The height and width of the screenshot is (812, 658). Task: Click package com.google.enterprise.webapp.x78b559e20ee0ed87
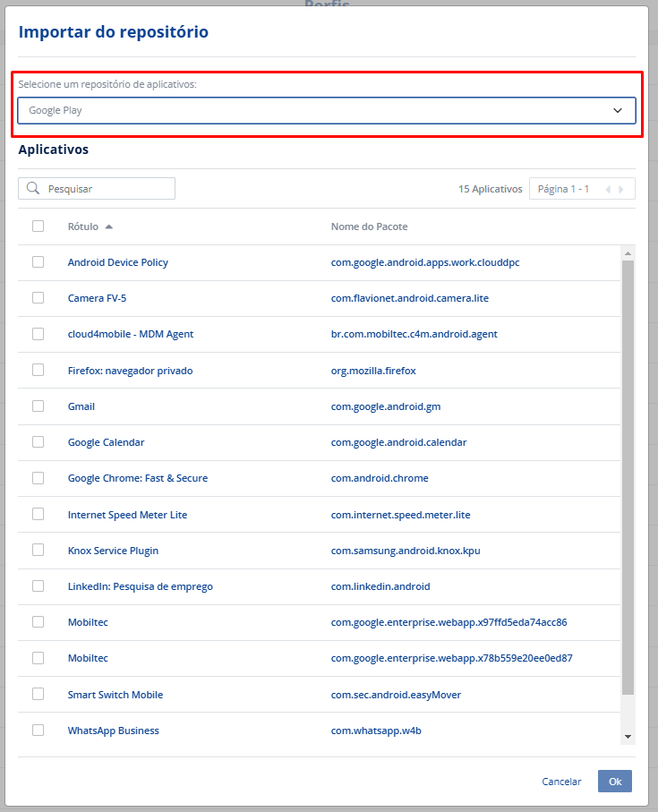pyautogui.click(x=451, y=658)
